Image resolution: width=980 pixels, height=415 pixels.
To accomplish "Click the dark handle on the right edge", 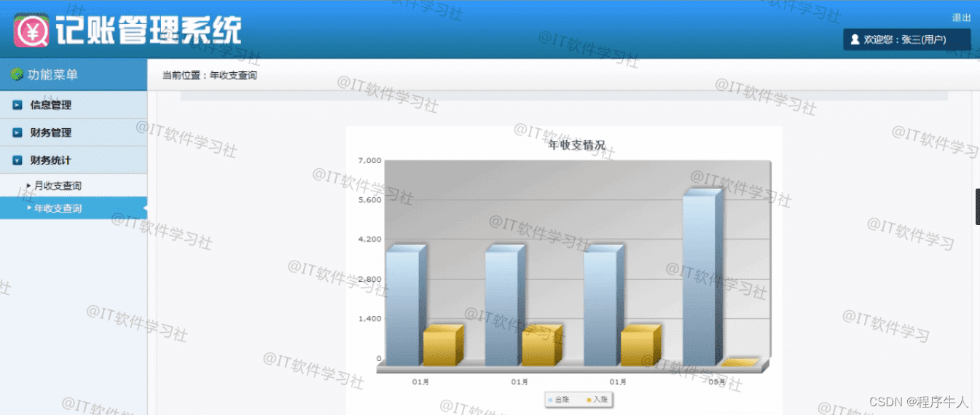I will click(978, 206).
